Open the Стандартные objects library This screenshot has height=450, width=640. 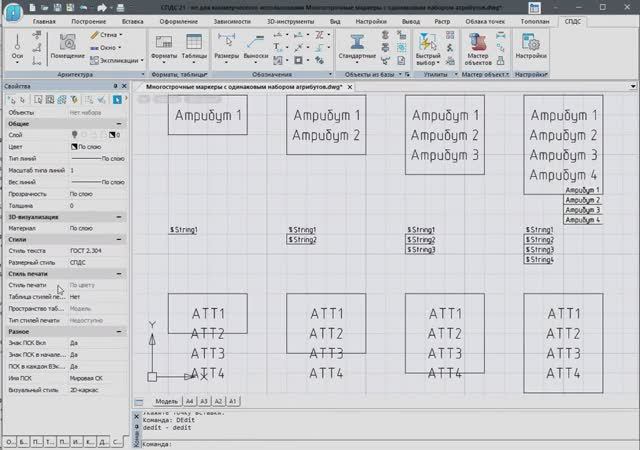[357, 48]
